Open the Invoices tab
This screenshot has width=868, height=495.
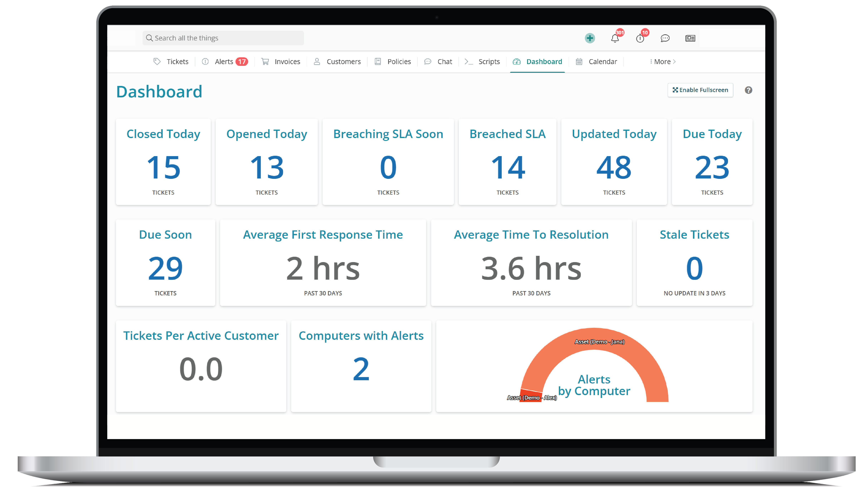[281, 62]
